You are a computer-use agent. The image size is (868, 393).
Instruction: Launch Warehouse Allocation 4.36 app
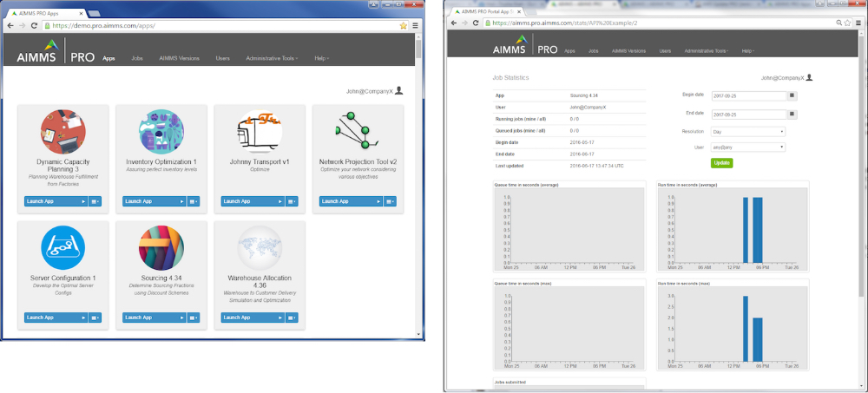click(x=253, y=318)
